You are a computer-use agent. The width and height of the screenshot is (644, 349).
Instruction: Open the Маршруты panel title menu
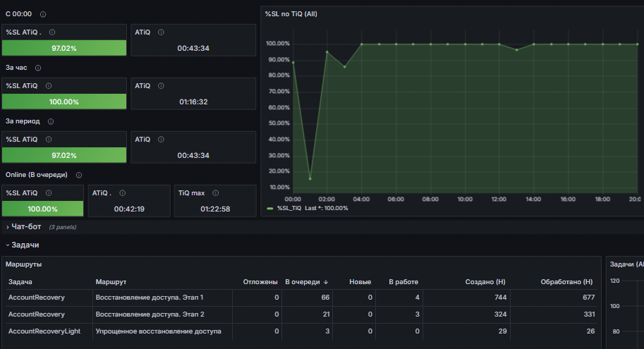(x=24, y=264)
